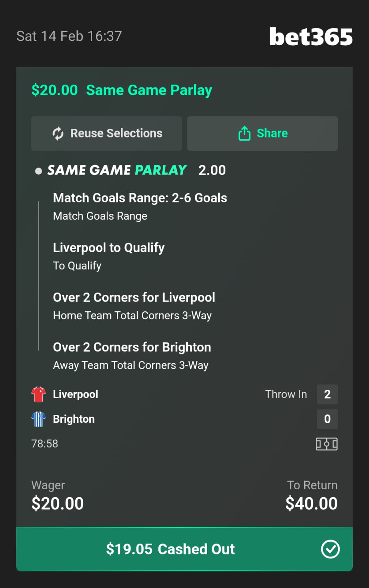
Task: Click the cashed out checkmark icon
Action: coord(330,549)
